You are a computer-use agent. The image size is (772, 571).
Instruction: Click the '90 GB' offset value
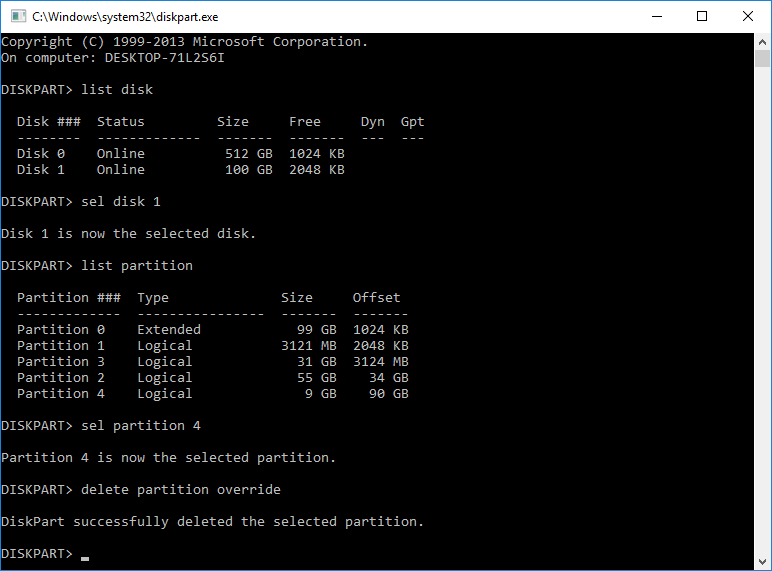tap(388, 393)
